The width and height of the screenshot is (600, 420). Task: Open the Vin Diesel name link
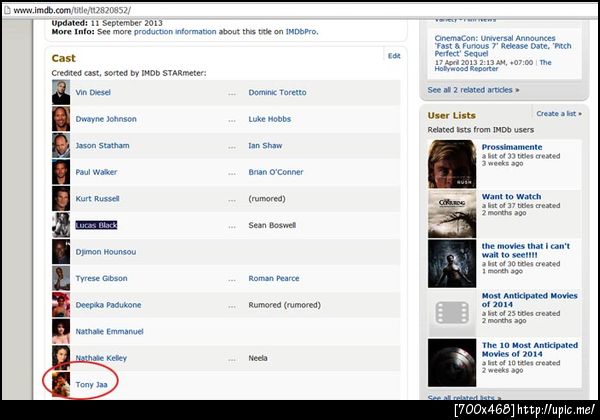tap(93, 93)
